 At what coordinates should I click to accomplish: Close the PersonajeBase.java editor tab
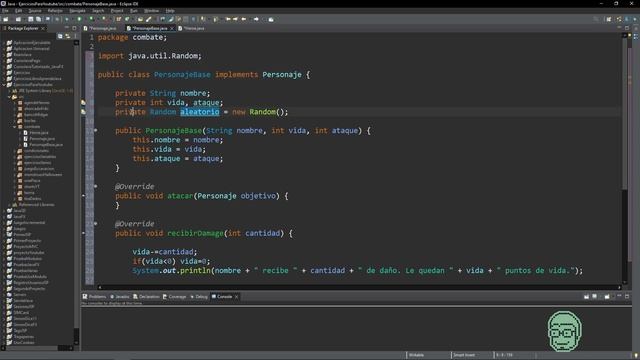point(172,28)
